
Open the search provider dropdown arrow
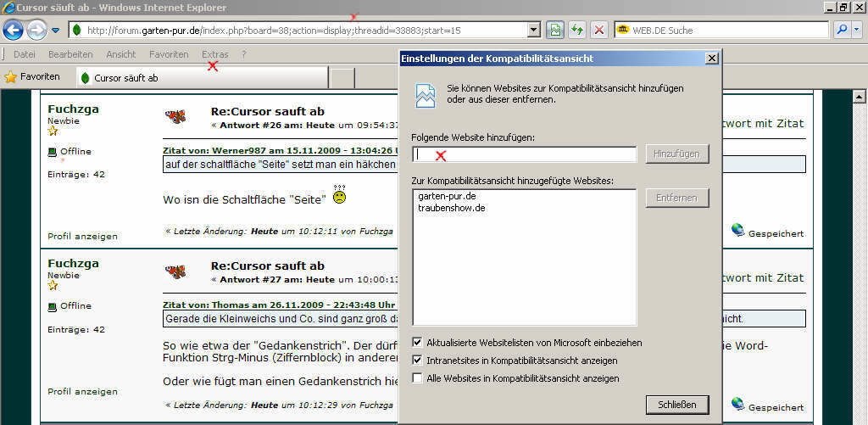click(x=856, y=30)
